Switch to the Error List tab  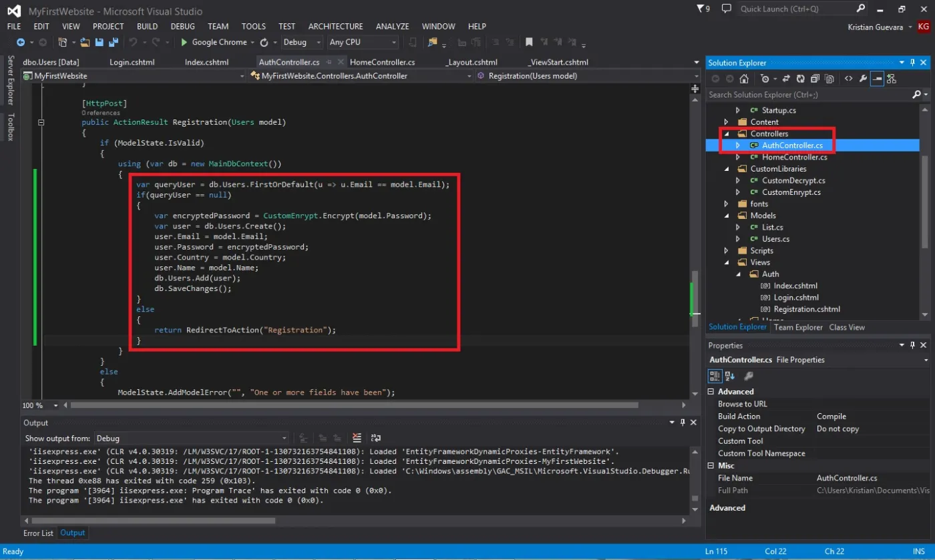click(38, 533)
